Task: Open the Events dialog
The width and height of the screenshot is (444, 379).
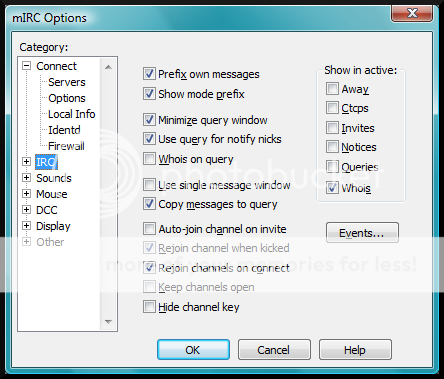Action: pos(362,233)
